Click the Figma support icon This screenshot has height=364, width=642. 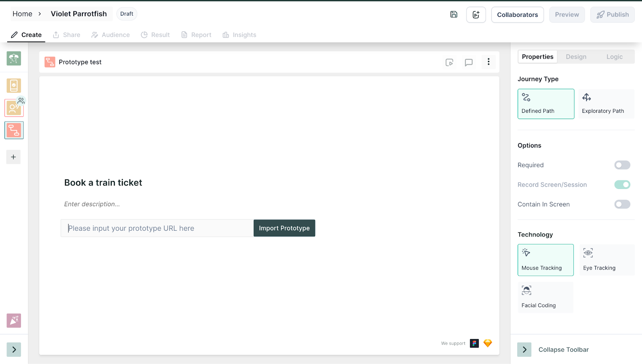point(474,343)
